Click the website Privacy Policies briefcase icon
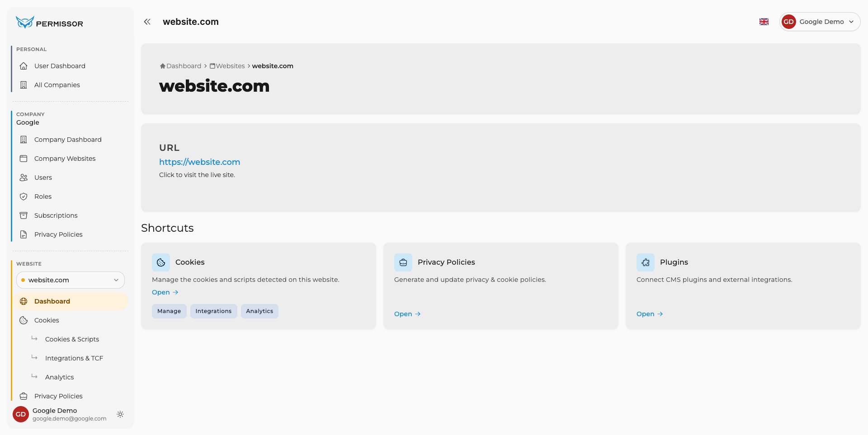Viewport: 868px width, 435px height. [x=24, y=396]
